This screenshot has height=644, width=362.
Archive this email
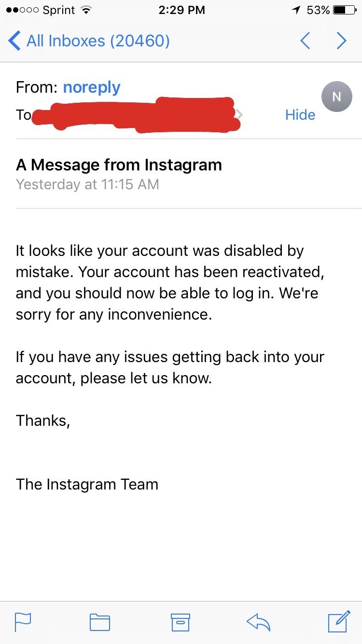(181, 622)
